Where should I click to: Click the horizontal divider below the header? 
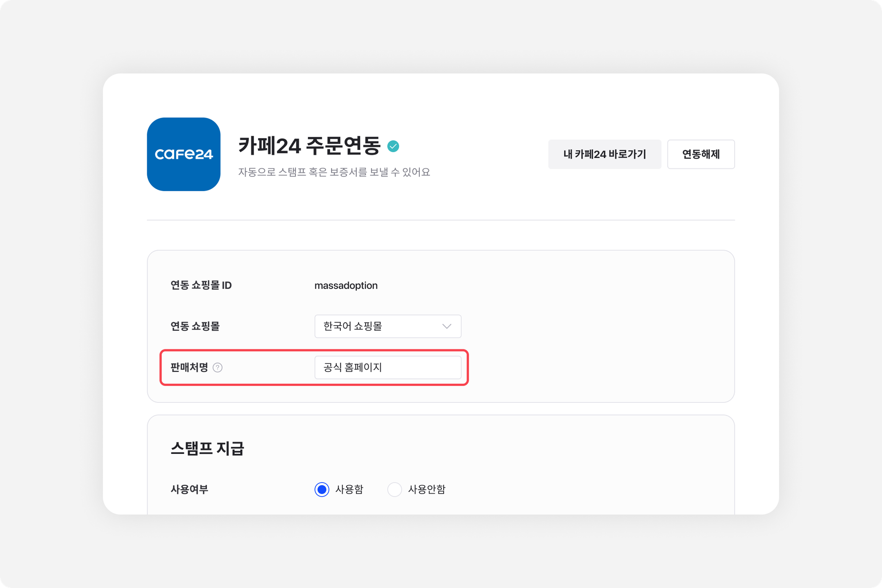(441, 220)
